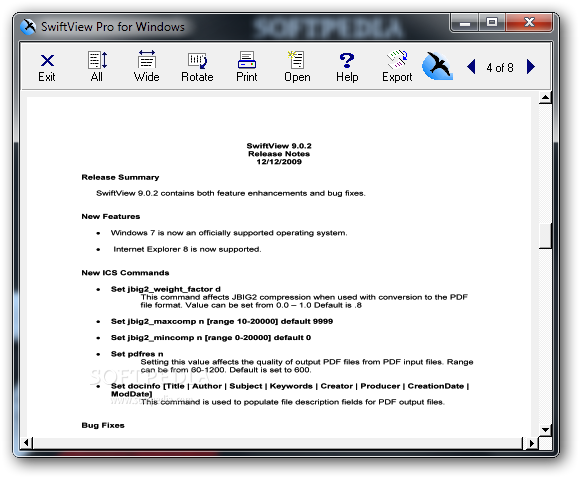
Task: Click the 'New ICS Commands' heading
Action: coord(125,273)
